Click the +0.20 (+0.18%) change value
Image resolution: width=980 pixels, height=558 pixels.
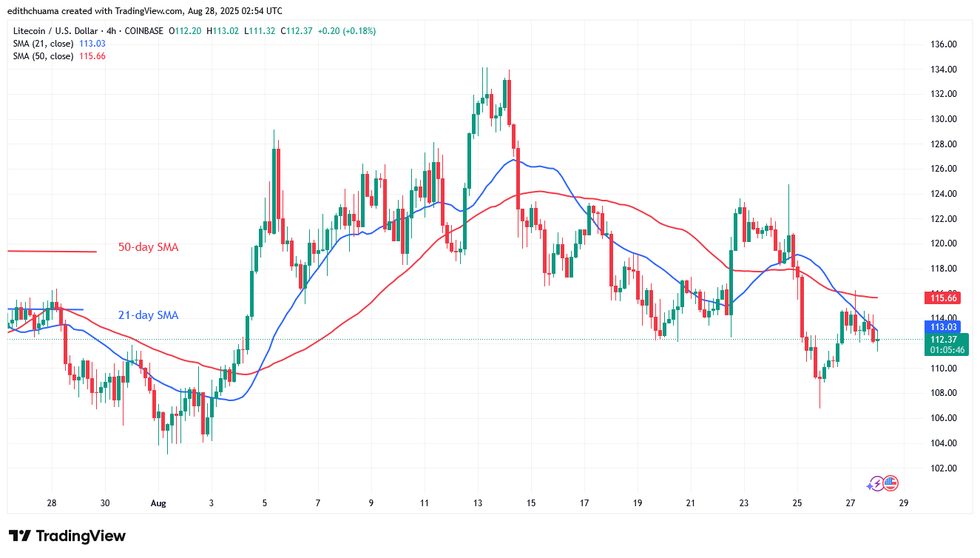point(348,31)
